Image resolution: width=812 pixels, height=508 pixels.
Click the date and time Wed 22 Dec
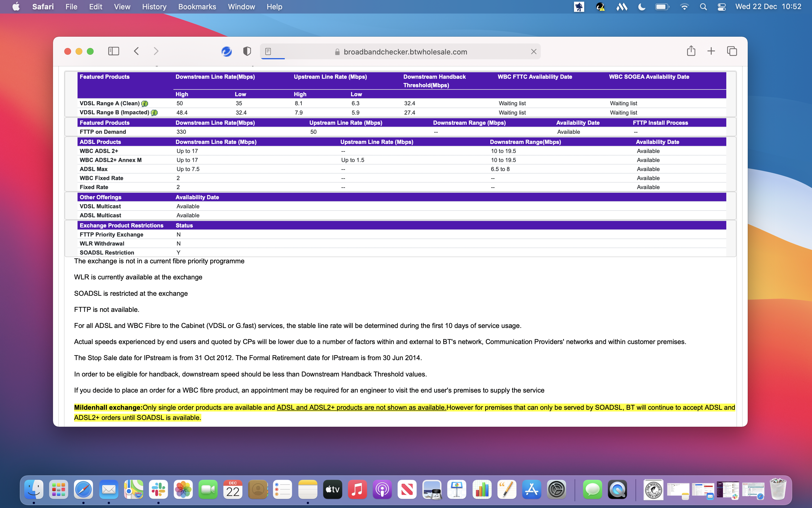tap(768, 7)
